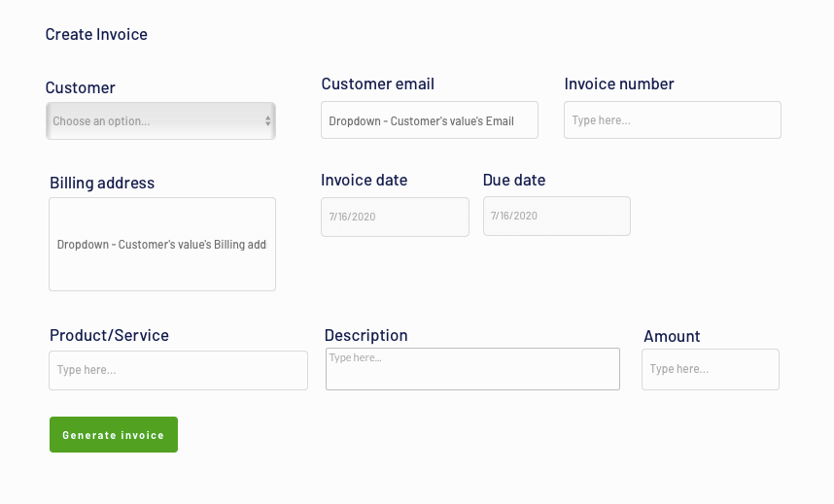
Task: Click the Customer email label
Action: point(378,84)
